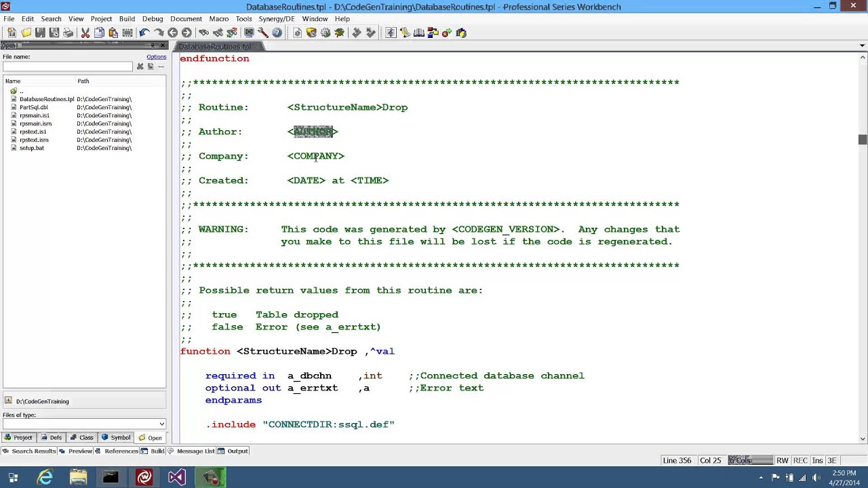Click the scroll down arrow of the editor
868x488 pixels.
pos(862,439)
